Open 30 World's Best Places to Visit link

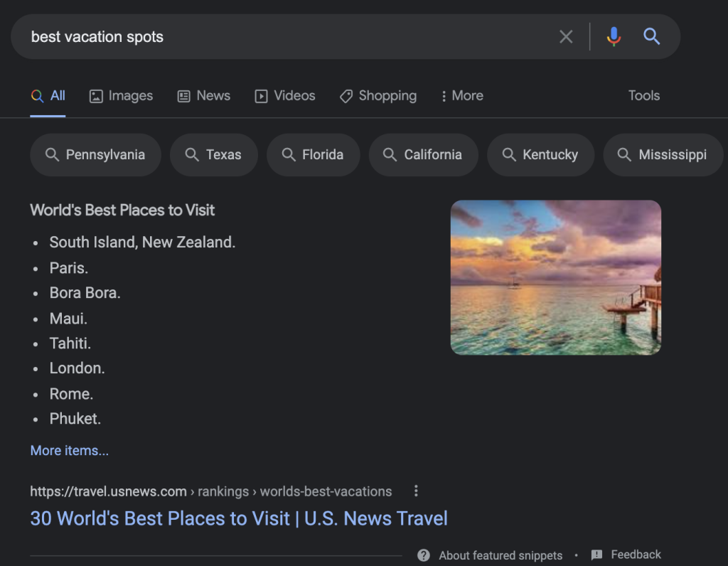239,518
